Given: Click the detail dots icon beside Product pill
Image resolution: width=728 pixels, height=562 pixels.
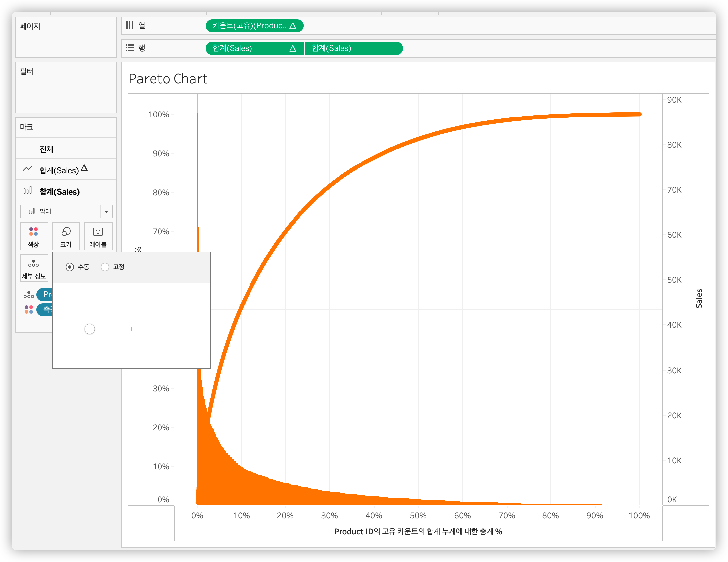Looking at the screenshot, I should [x=29, y=294].
